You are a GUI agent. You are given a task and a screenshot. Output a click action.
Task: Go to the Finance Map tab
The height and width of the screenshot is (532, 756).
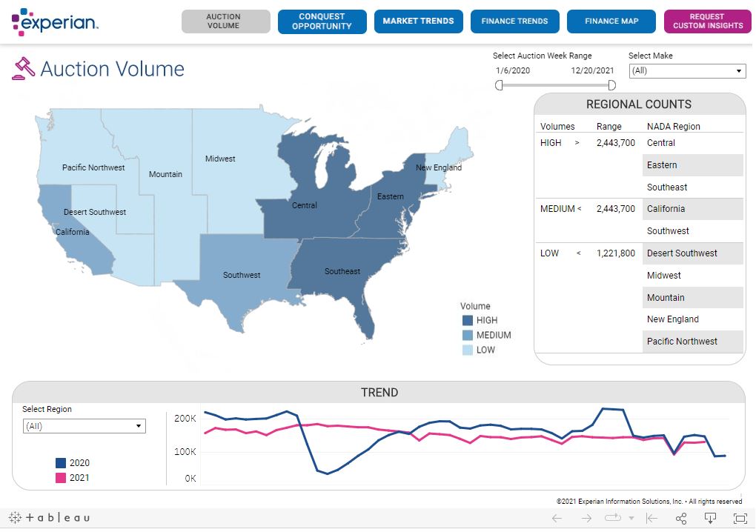click(x=611, y=21)
